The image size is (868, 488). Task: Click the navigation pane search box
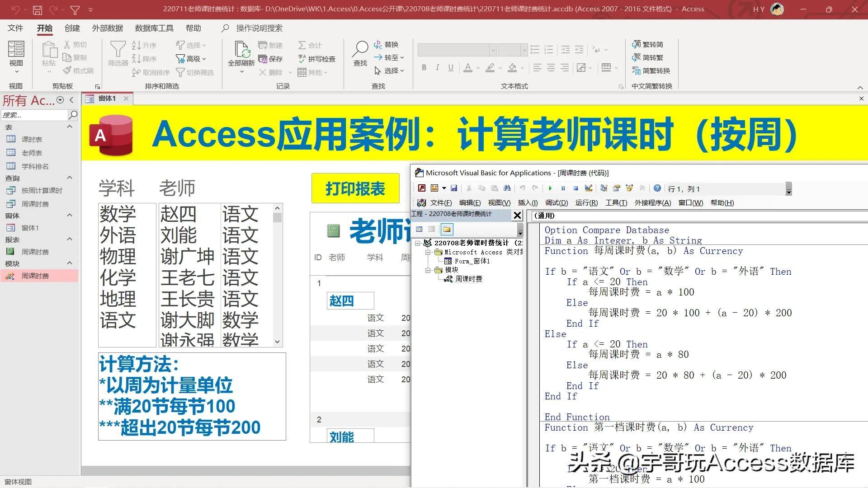coord(34,115)
